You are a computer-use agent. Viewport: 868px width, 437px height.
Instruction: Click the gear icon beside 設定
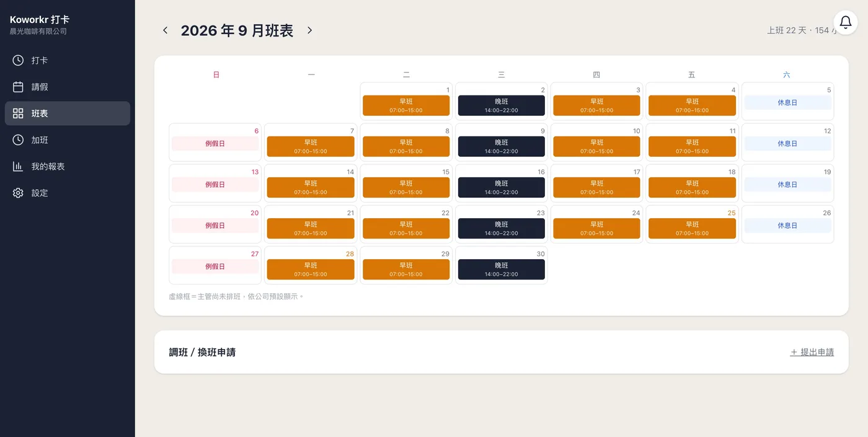18,193
